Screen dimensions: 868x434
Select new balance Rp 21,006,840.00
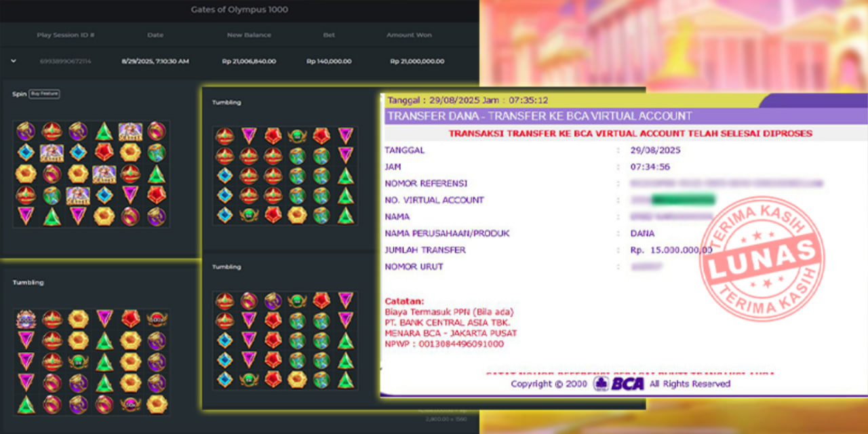(249, 61)
